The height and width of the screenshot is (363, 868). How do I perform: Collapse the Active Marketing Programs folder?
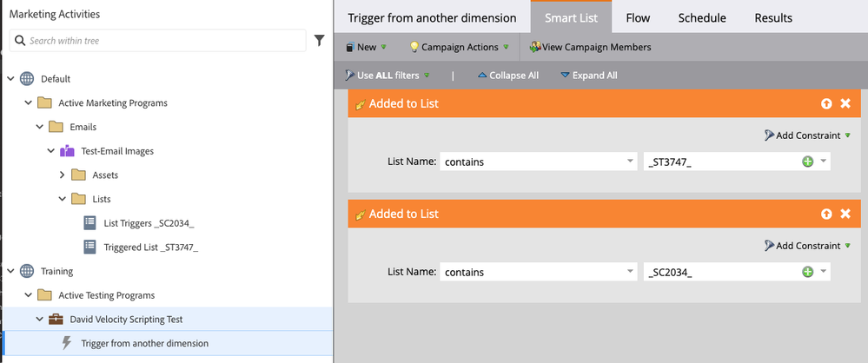[28, 103]
